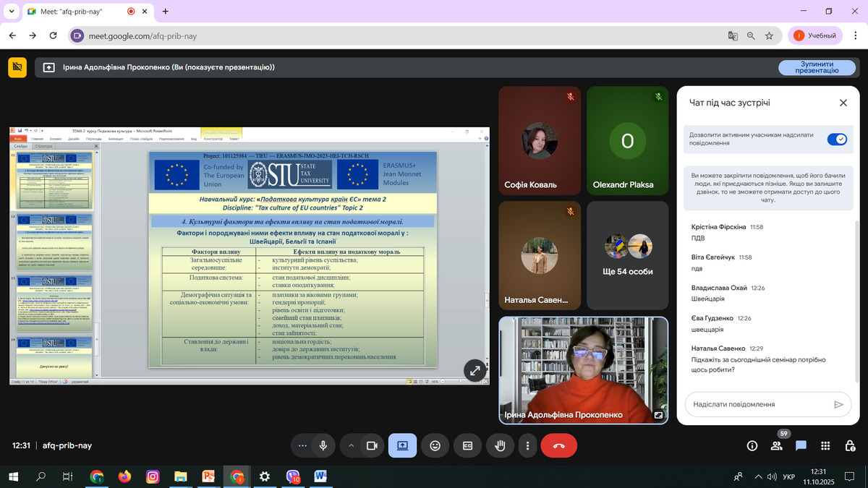Turn on closed captions
This screenshot has height=488, width=868.
click(x=467, y=446)
